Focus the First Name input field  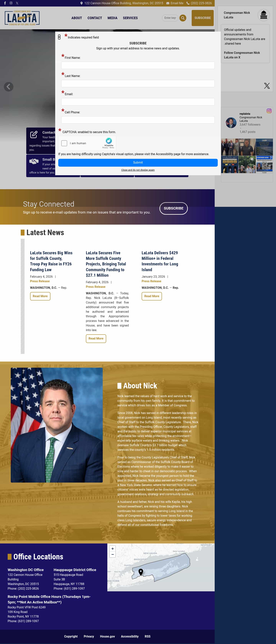[138, 65]
